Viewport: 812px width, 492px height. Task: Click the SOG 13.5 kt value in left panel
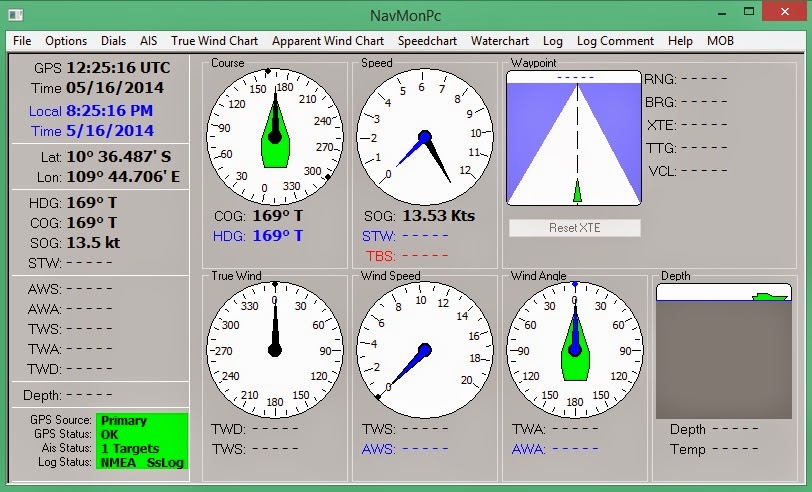pos(93,243)
